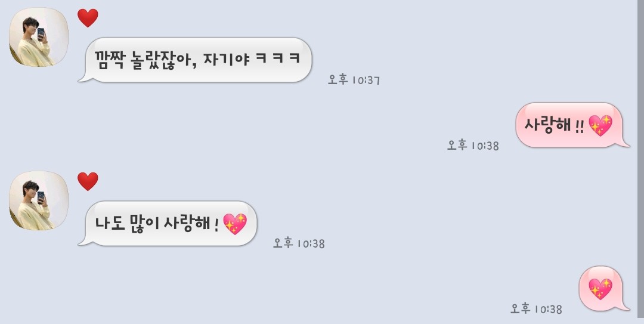Screen dimensions: 644x324
Task: Click the timestamp right of 나도 많이 사랑해 bubble
Action: (x=299, y=243)
